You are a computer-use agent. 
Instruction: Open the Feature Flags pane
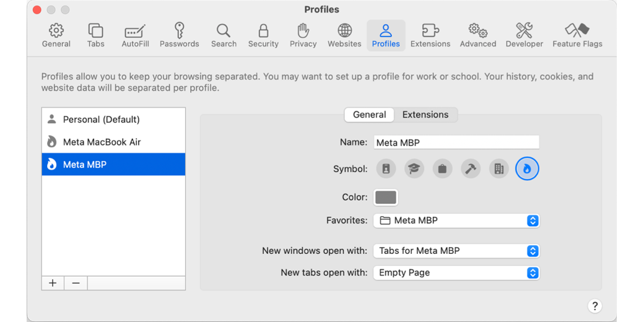577,36
